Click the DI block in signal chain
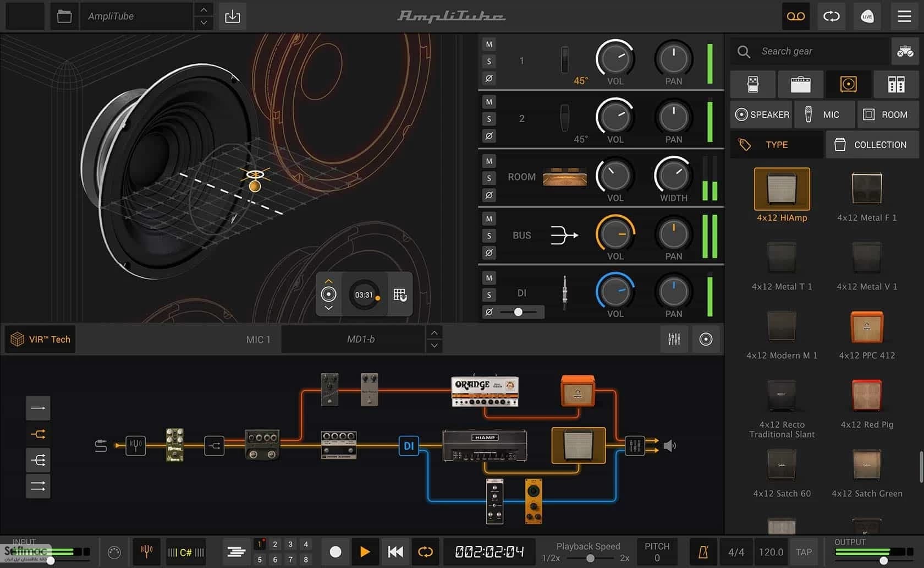The image size is (924, 568). pos(409,446)
